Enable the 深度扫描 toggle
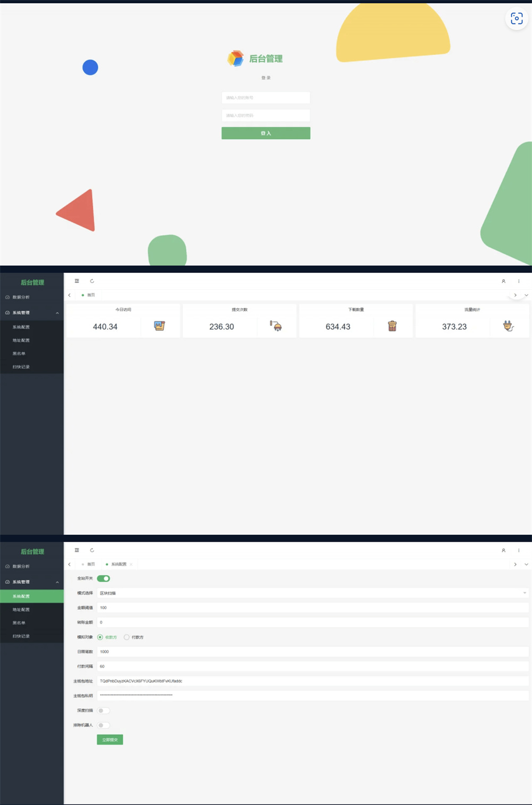The height and width of the screenshot is (805, 532). [x=104, y=711]
